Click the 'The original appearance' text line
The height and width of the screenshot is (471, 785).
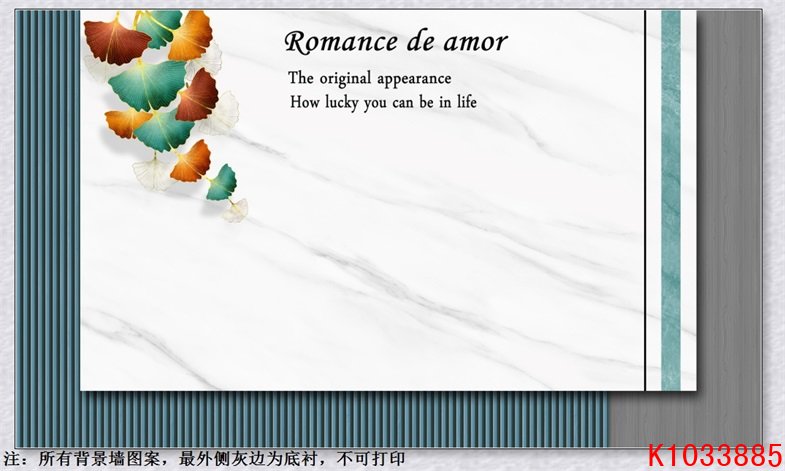coord(369,78)
